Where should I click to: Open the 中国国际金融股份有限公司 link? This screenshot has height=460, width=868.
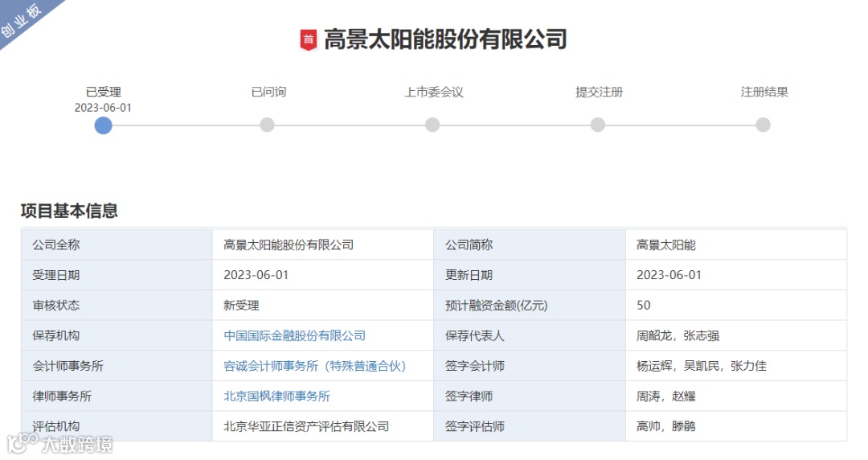tap(294, 335)
